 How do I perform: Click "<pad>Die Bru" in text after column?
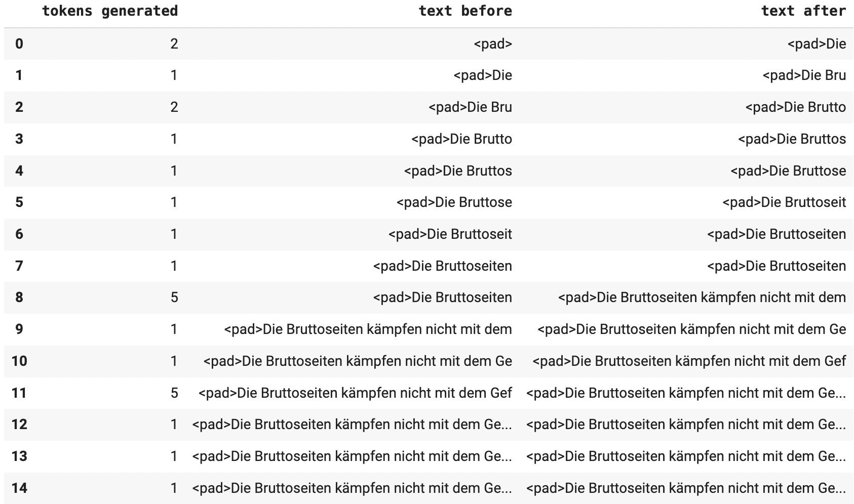pos(804,75)
